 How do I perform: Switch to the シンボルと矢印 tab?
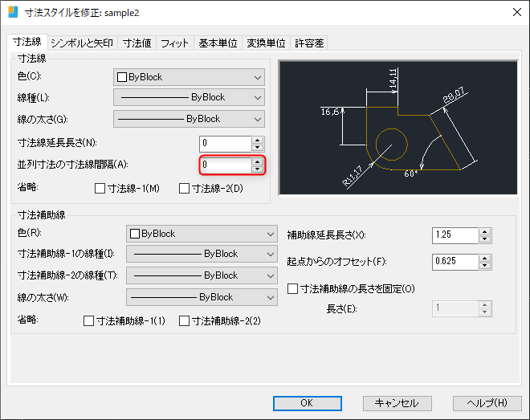[82, 43]
